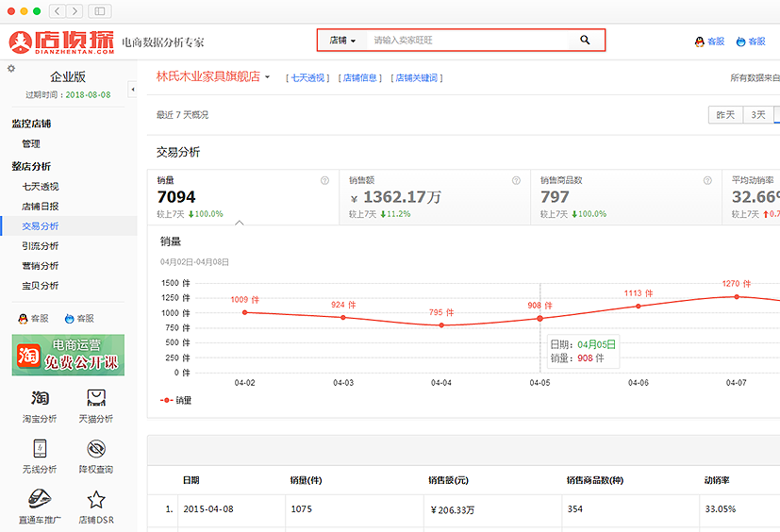Collapse the left sidebar with arrow handle

(x=132, y=90)
